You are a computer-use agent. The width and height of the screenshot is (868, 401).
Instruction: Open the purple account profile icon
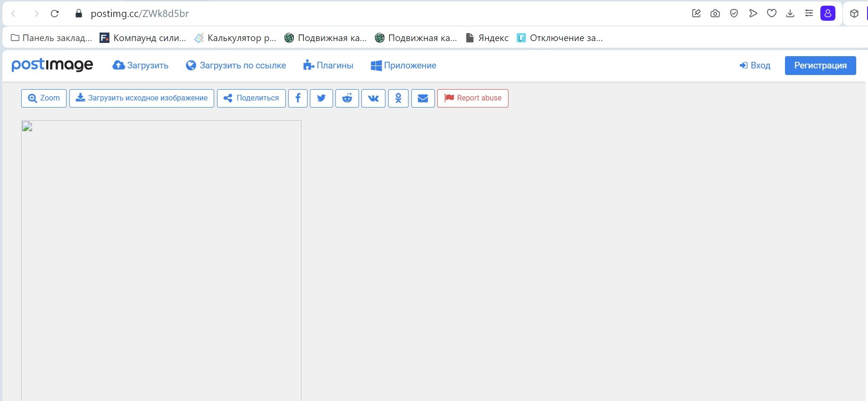(x=828, y=14)
